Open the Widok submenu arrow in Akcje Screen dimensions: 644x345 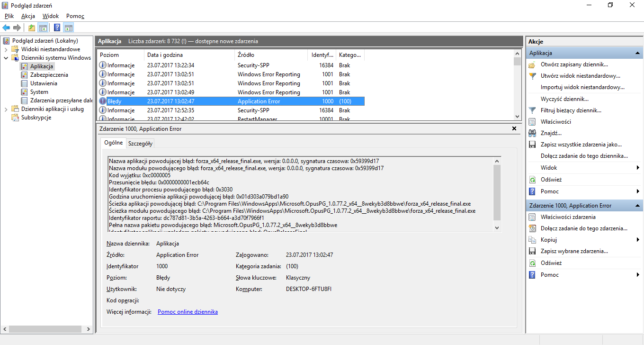pos(638,168)
